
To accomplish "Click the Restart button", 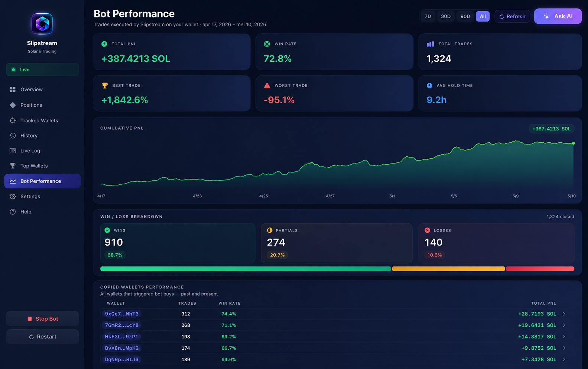I will 42,337.
